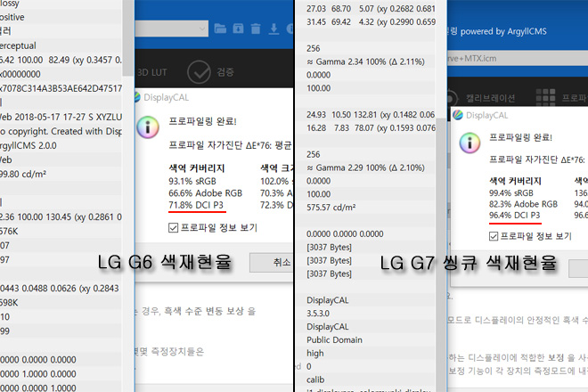Switch to the 3D LUT tab
This screenshot has height=392, width=588.
(151, 72)
